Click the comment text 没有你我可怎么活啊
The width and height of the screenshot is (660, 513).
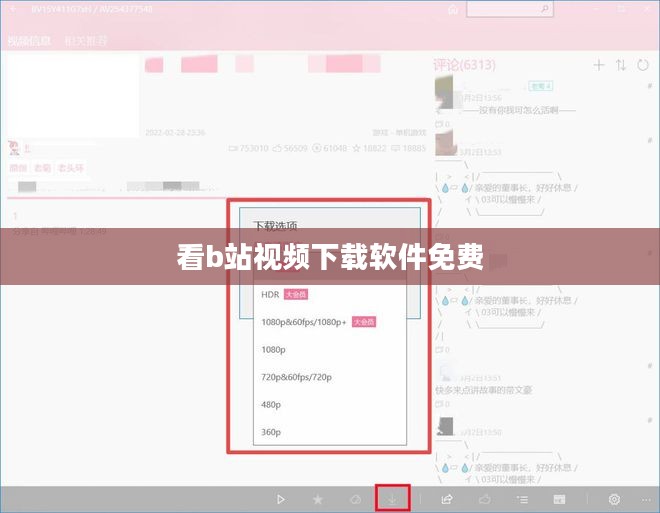point(519,110)
